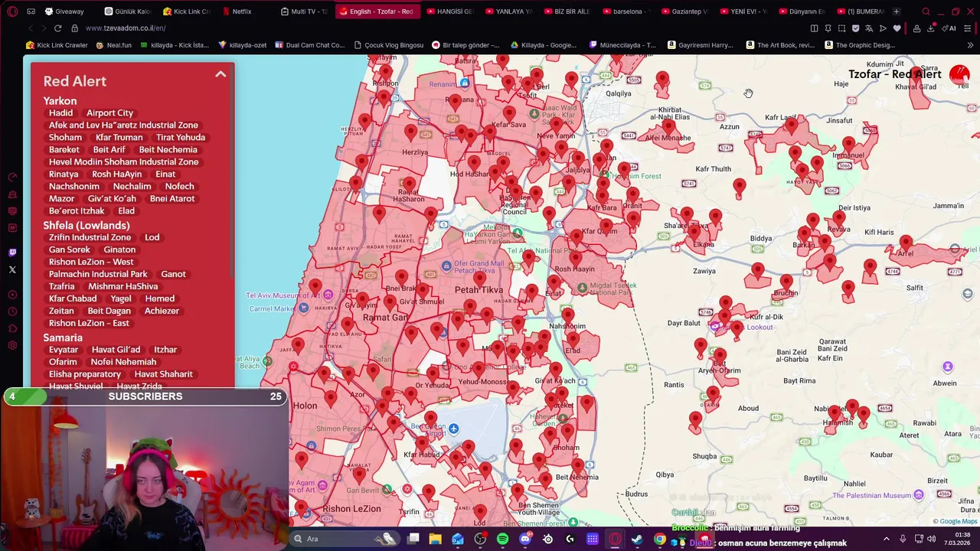Open sidebar settings gear icon
The width and height of the screenshot is (980, 551).
point(12,346)
